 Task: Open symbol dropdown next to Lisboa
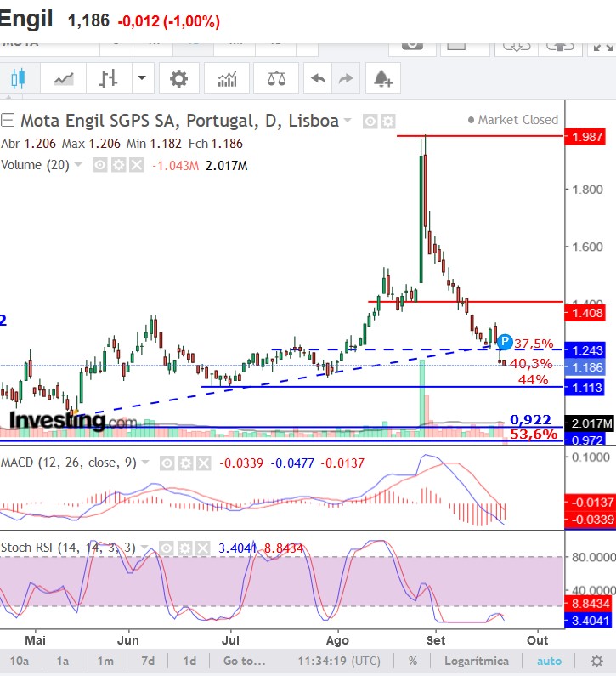[348, 120]
